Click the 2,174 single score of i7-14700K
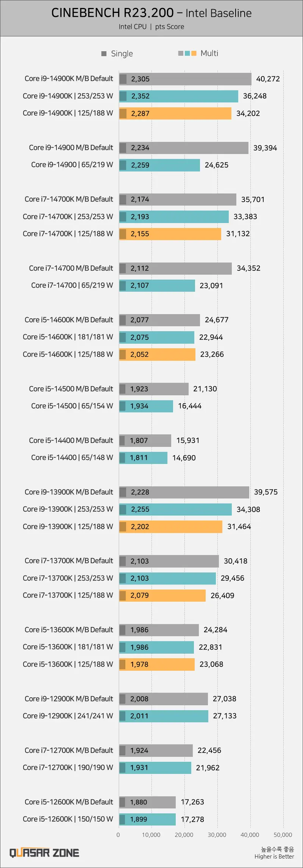 140,200
